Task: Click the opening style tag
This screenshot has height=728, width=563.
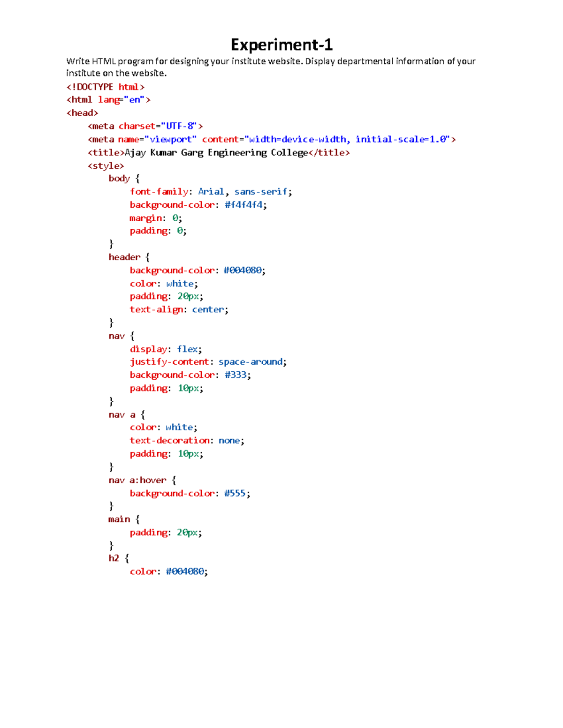Action: click(x=106, y=166)
